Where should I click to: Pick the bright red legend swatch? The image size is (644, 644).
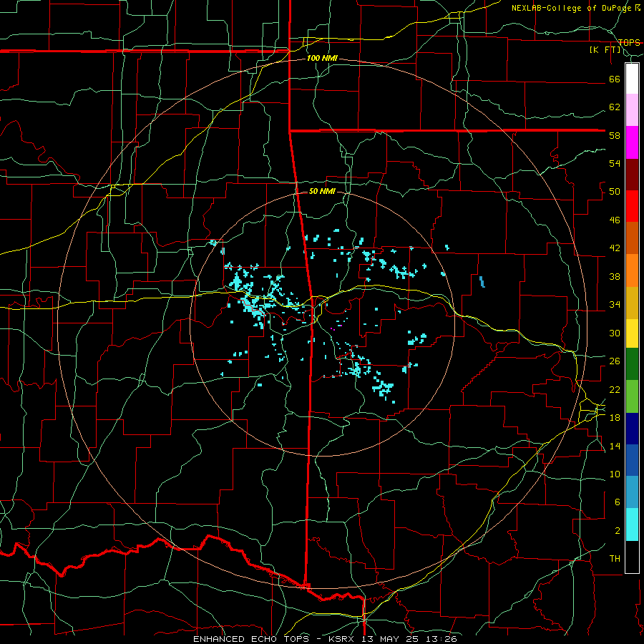coord(632,206)
